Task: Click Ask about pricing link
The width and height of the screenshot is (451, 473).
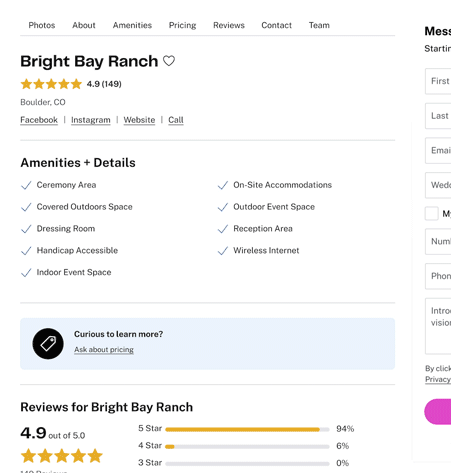Action: pyautogui.click(x=104, y=350)
